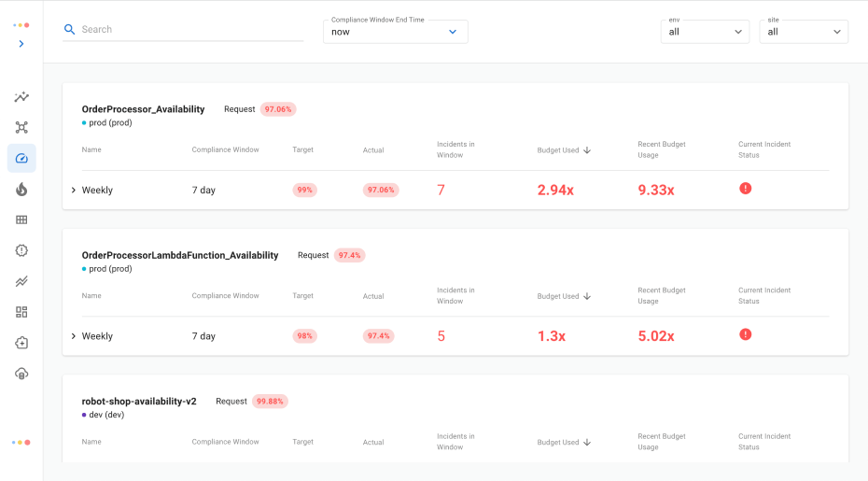
Task: Open the site filter dropdown
Action: pyautogui.click(x=803, y=32)
